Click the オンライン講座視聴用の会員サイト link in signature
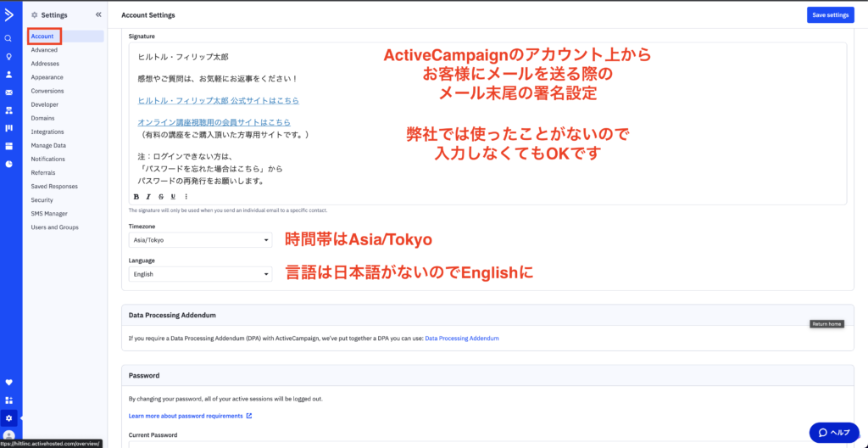The image size is (868, 448). 214,122
